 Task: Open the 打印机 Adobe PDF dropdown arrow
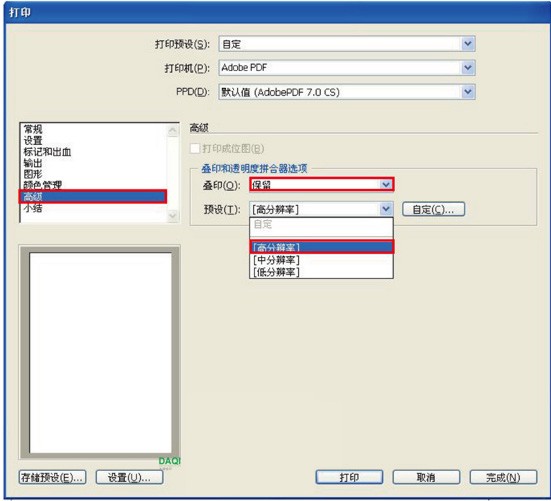468,67
